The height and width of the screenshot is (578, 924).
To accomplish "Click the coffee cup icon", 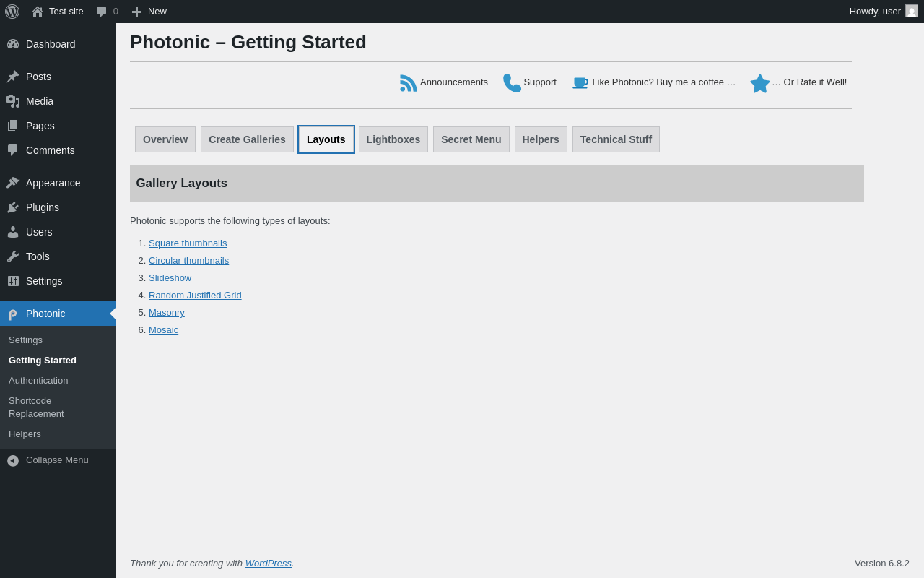I will [x=580, y=83].
